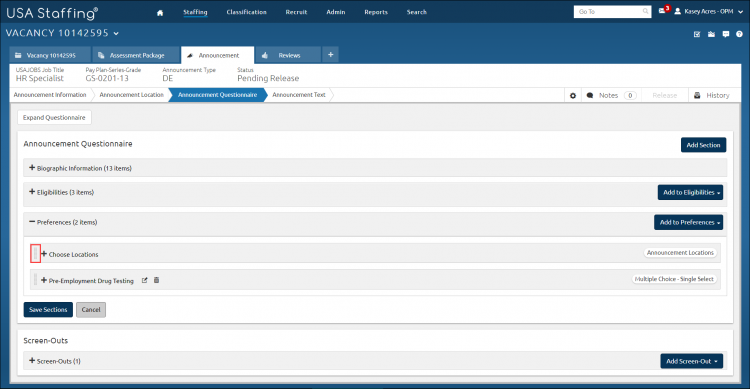750x389 pixels.
Task: Open the VACANCY 10142595 dropdown chevron
Action: point(116,33)
